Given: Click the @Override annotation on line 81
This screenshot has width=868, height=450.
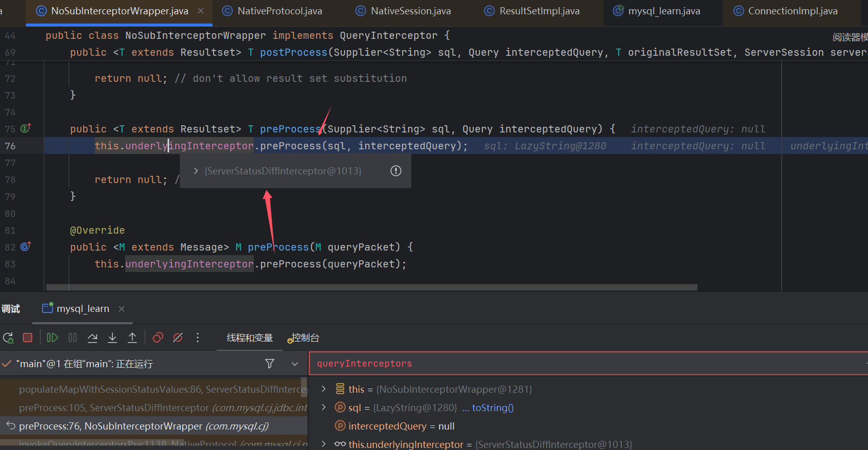Looking at the screenshot, I should [x=97, y=230].
